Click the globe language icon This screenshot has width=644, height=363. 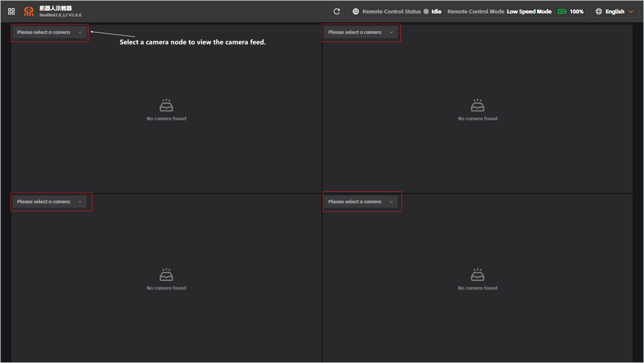[599, 11]
